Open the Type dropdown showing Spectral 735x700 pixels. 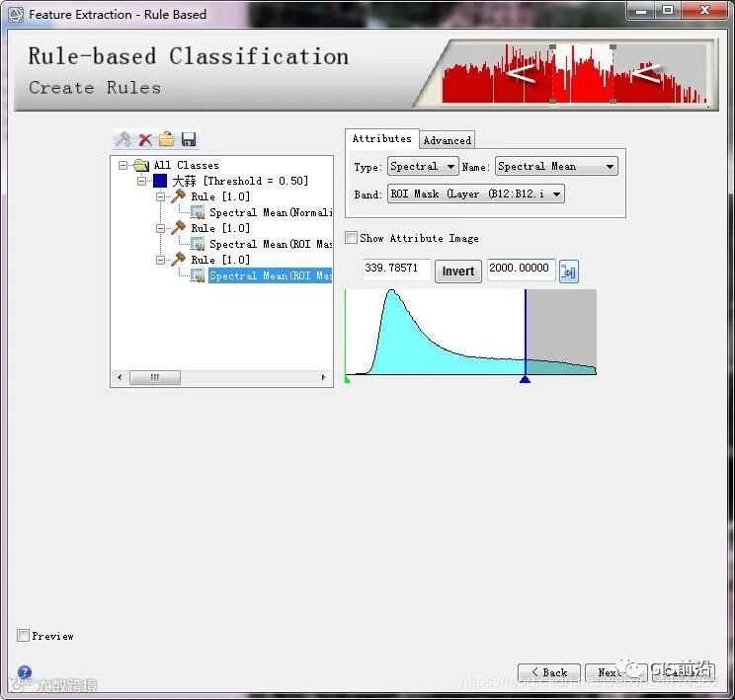(423, 166)
